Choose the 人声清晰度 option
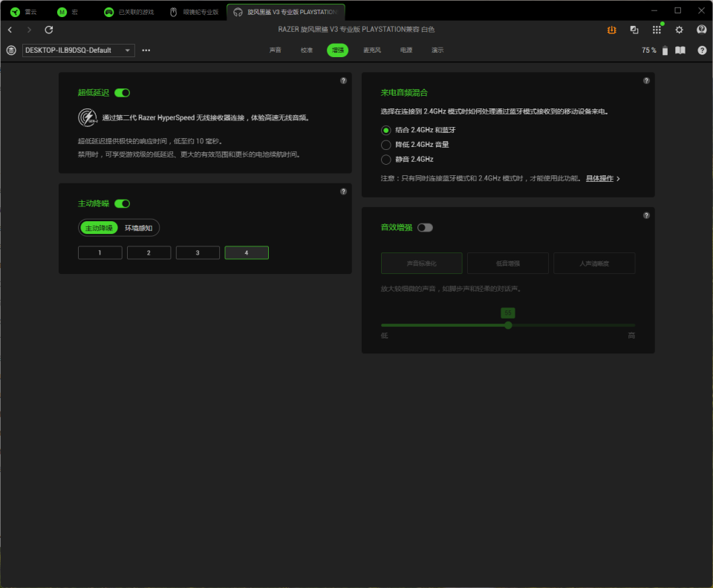The image size is (713, 588). coord(594,263)
